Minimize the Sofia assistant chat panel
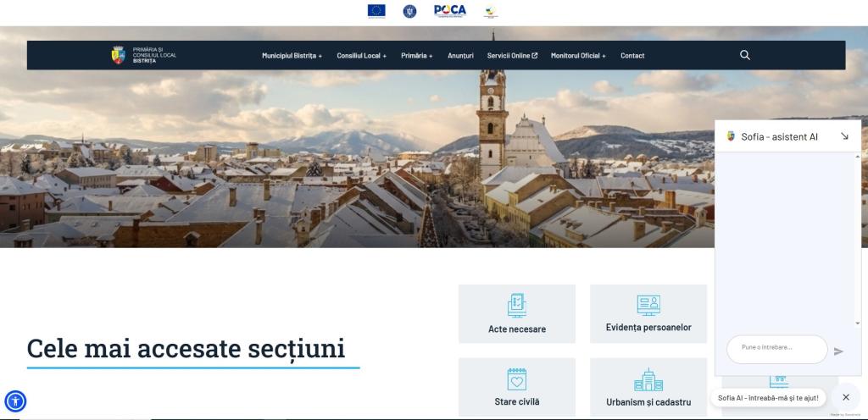Screen dimensions: 868x420 [x=844, y=136]
